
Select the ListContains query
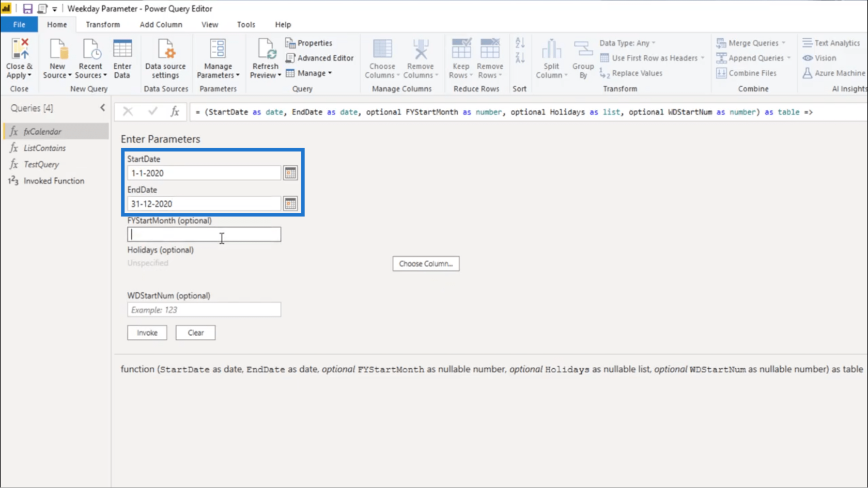pos(56,148)
